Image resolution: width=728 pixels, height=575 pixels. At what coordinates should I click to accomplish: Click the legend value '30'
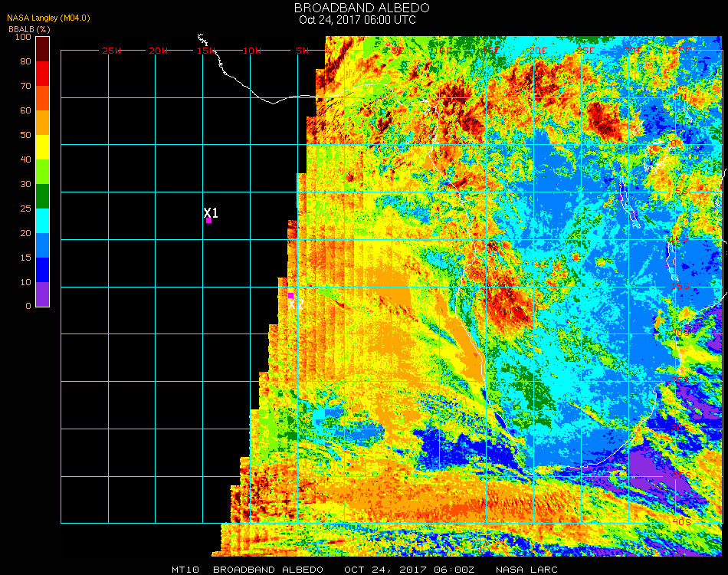tap(25, 185)
